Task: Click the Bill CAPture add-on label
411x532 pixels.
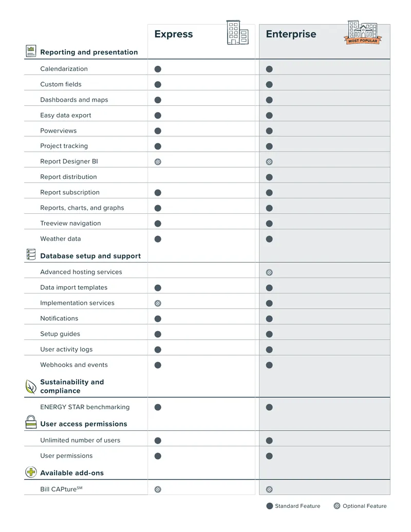Action: pyautogui.click(x=61, y=489)
